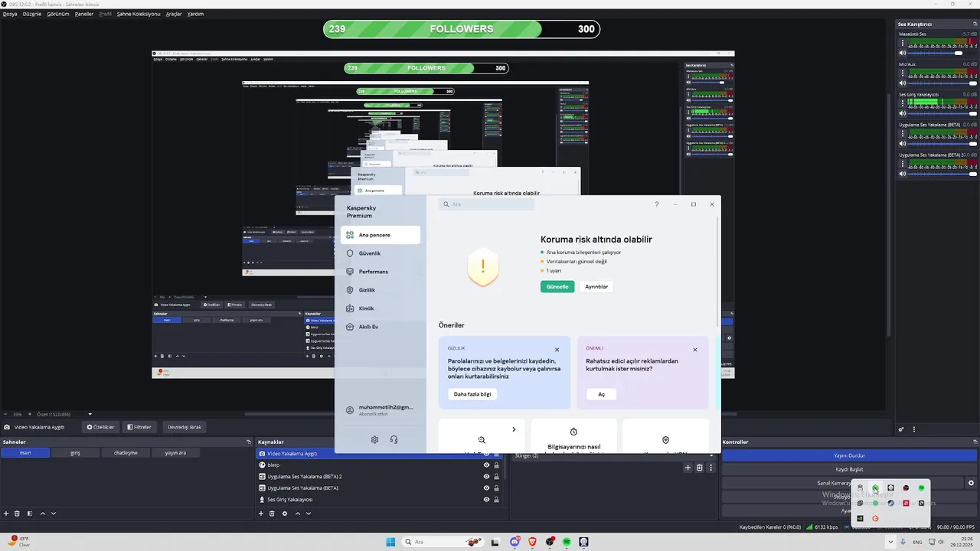Image resolution: width=980 pixels, height=551 pixels.
Task: Undock the Ses Karıştırıcı panel
Action: click(x=975, y=24)
